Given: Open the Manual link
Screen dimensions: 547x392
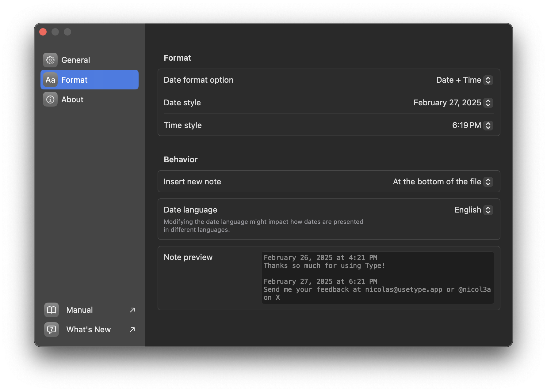Looking at the screenshot, I should tap(89, 310).
